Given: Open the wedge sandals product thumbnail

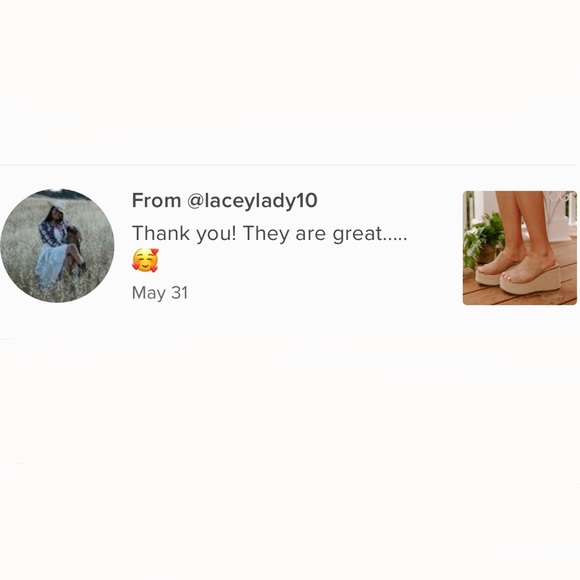Looking at the screenshot, I should (x=520, y=248).
